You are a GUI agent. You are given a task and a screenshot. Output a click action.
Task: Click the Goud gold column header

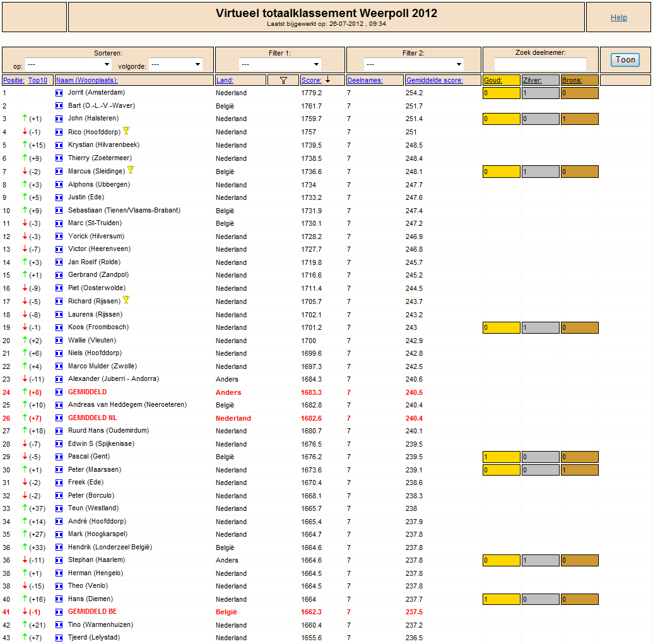click(x=493, y=80)
